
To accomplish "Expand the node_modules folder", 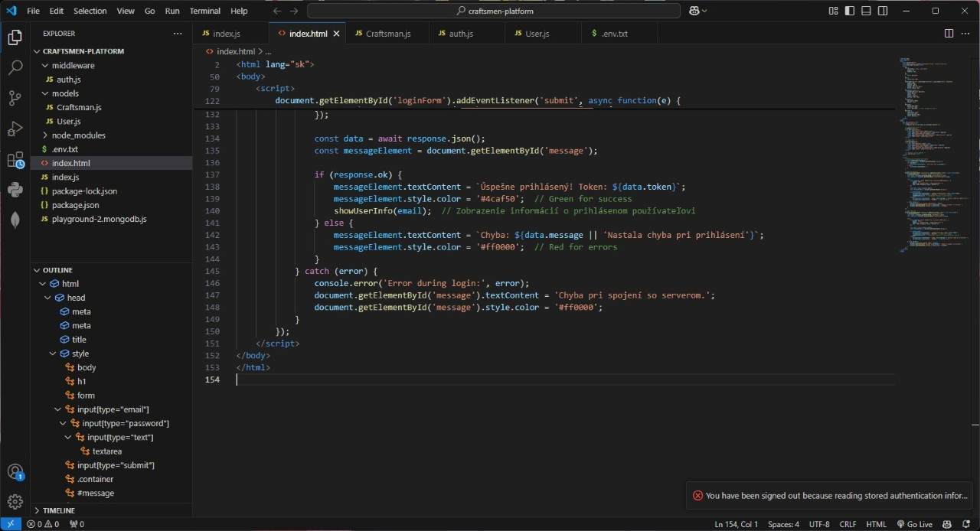I will click(111, 135).
